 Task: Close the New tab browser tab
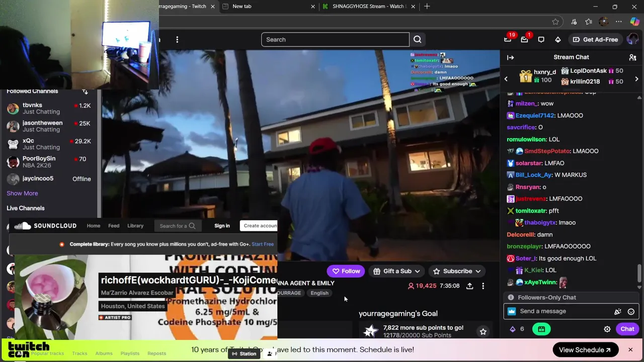(x=313, y=6)
